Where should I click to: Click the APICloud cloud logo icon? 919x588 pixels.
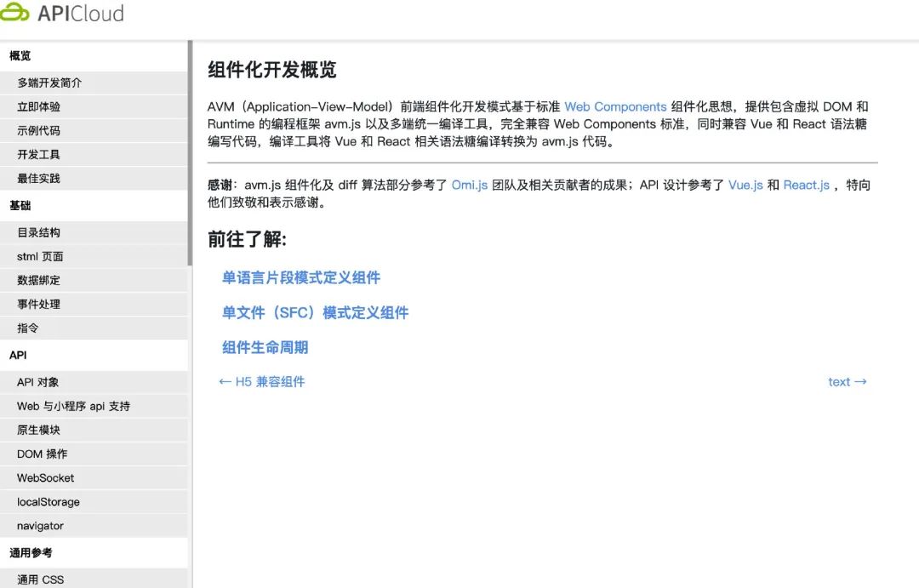click(x=18, y=13)
